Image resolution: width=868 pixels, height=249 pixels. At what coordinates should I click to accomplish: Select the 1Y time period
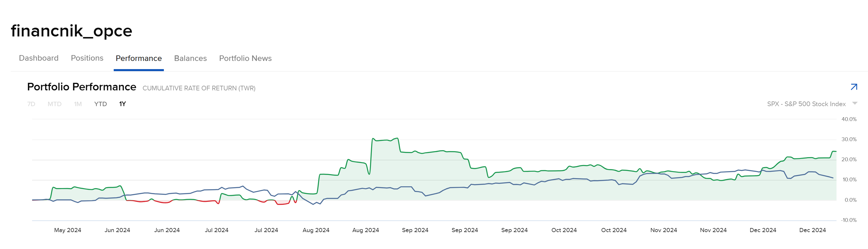pos(122,104)
